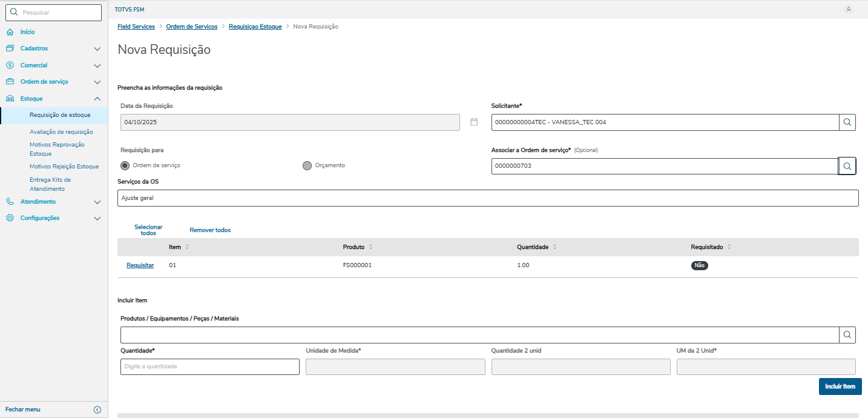Open Avaliação de requisição menu item
The image size is (868, 418).
tap(61, 131)
